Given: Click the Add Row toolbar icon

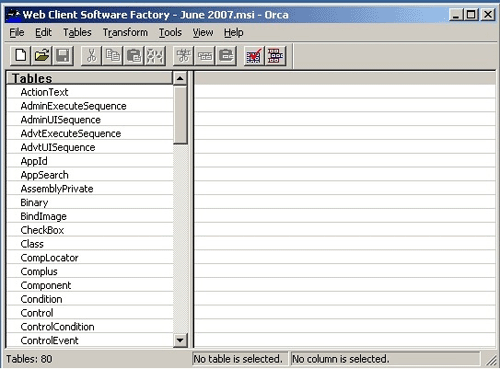Looking at the screenshot, I should (x=205, y=56).
